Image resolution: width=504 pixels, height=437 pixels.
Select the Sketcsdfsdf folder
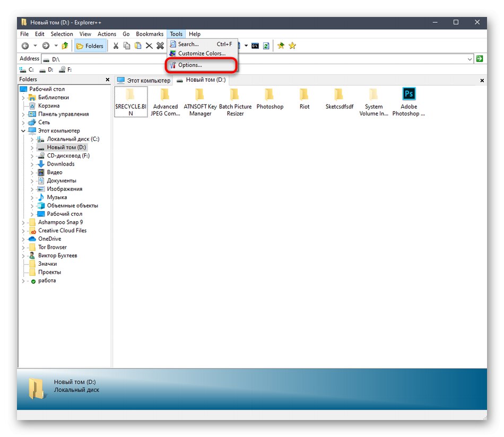(339, 98)
